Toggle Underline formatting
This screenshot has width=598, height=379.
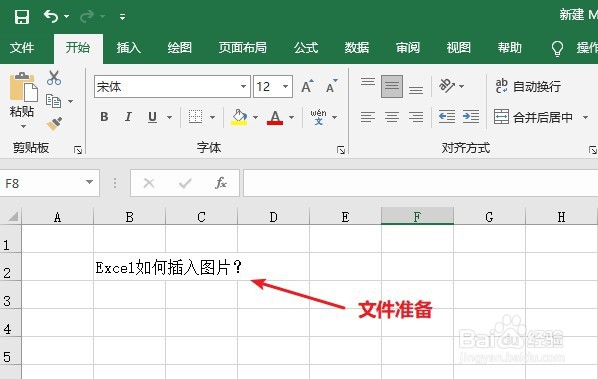coord(152,117)
